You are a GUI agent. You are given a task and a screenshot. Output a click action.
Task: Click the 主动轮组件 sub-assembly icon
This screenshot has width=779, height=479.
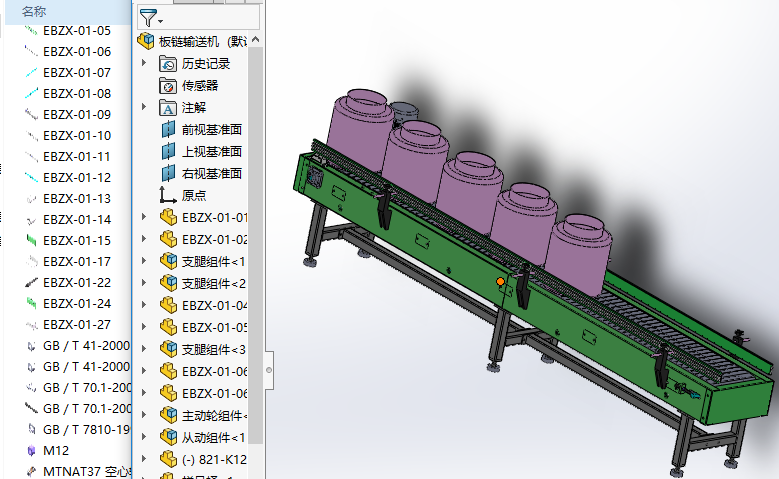(x=168, y=415)
